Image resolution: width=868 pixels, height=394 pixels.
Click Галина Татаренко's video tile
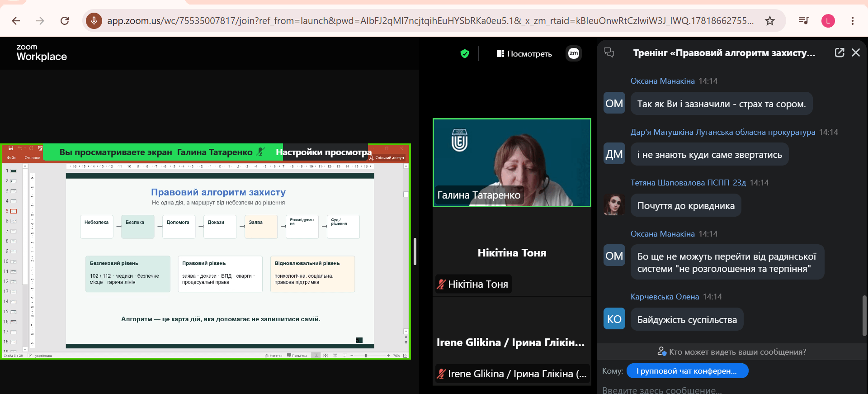pyautogui.click(x=512, y=163)
